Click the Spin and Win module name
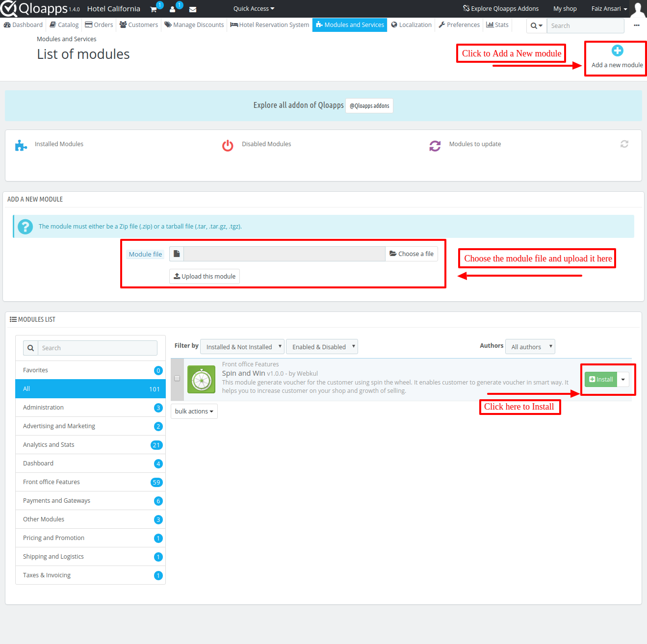 coord(243,373)
